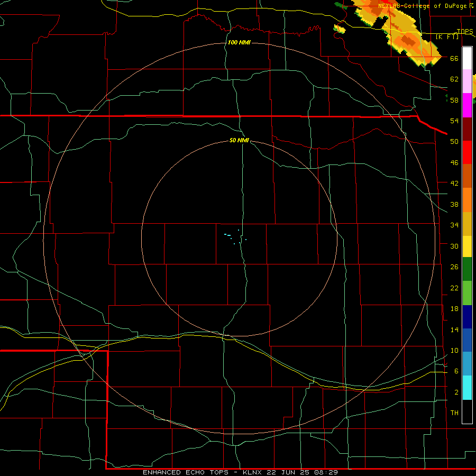This screenshot has width=476, height=476.
Task: Click the bright orange scale swatch
Action: point(467,200)
